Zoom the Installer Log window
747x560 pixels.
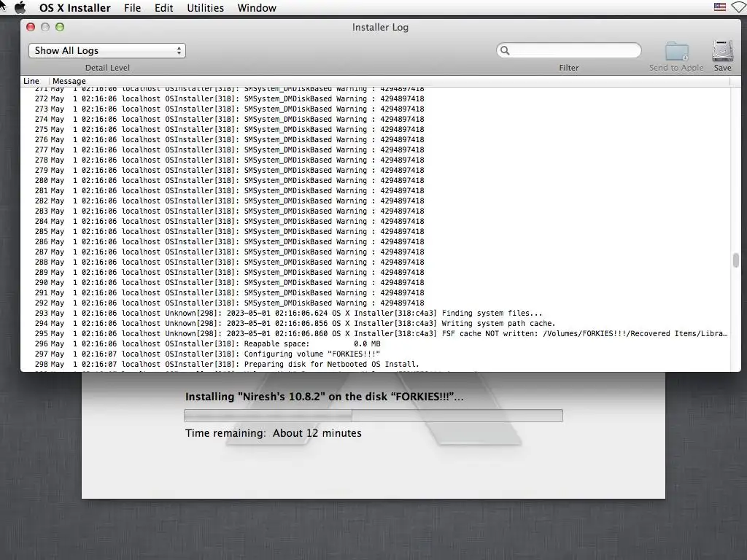[60, 27]
